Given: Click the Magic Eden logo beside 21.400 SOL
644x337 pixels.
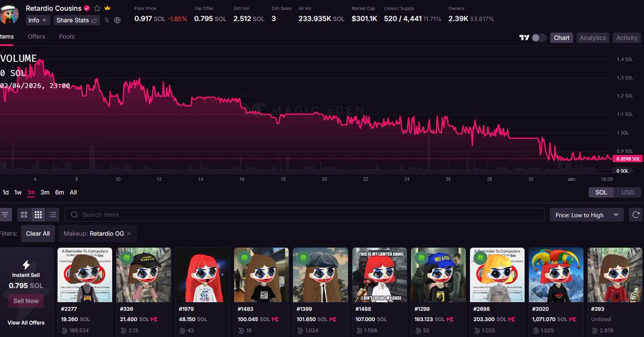Looking at the screenshot, I should coord(154,319).
